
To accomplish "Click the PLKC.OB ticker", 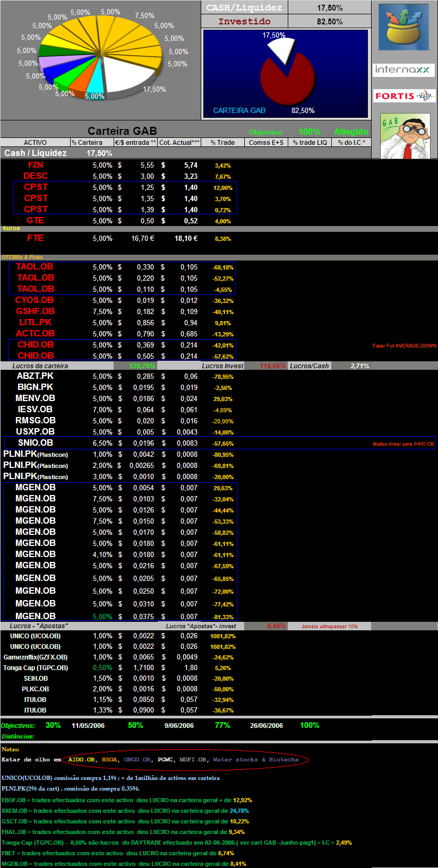I will coord(36,689).
